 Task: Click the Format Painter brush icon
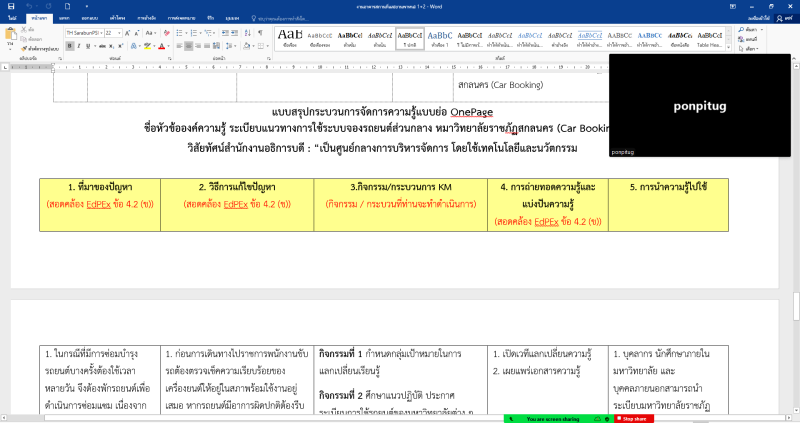23,46
